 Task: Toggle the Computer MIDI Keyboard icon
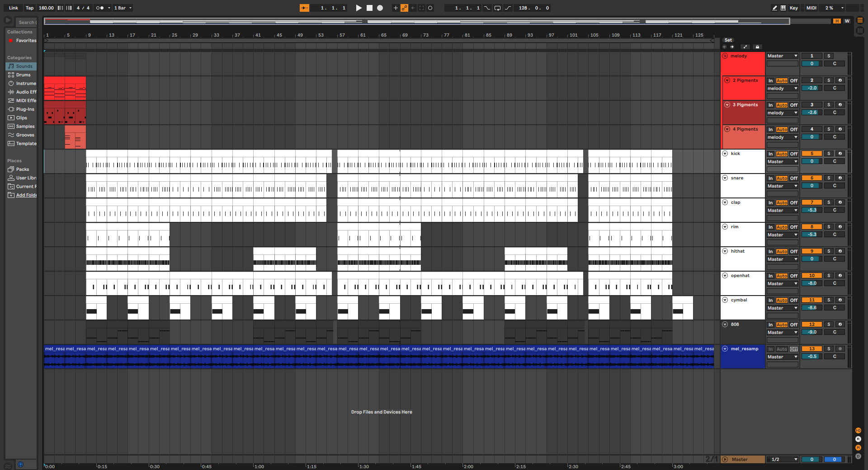783,8
